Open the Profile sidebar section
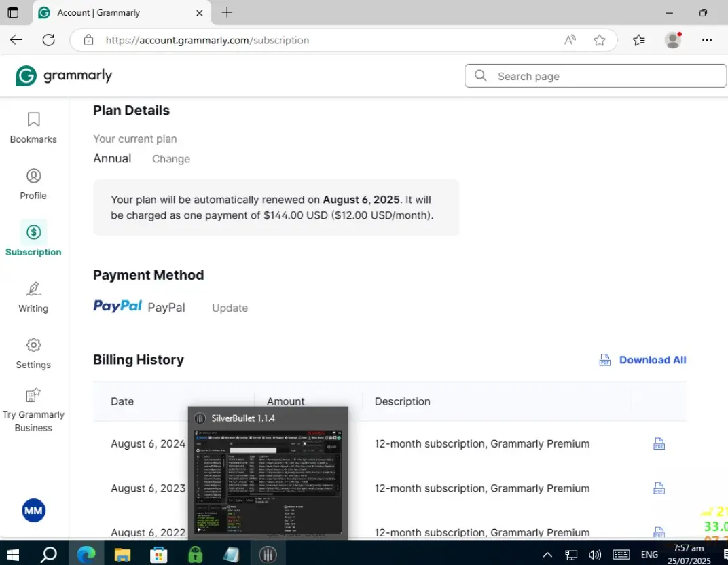Viewport: 728px width, 565px height. (x=33, y=184)
